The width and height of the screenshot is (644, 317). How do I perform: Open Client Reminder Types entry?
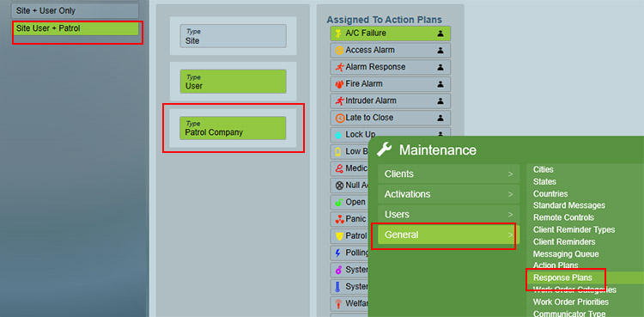pyautogui.click(x=574, y=230)
